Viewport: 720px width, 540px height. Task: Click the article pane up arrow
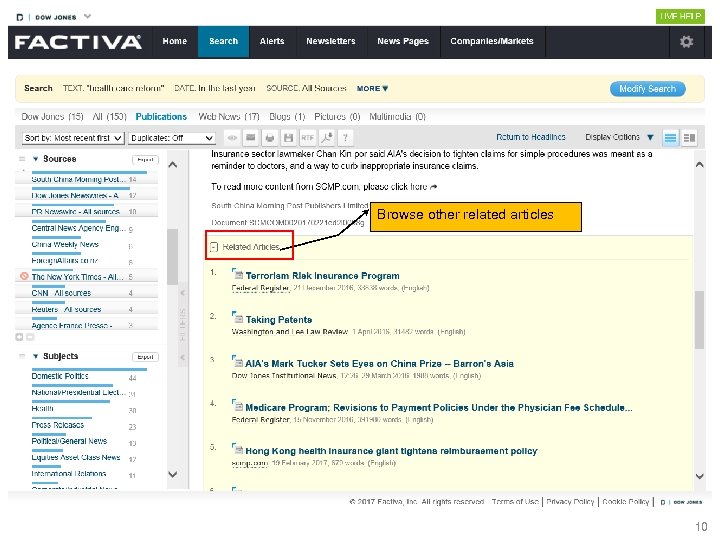coord(699,164)
